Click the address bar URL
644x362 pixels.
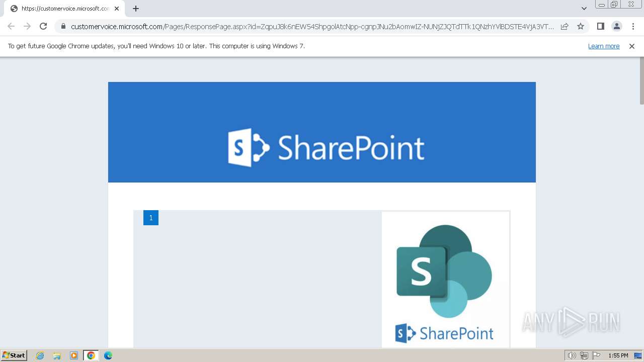pos(312,27)
